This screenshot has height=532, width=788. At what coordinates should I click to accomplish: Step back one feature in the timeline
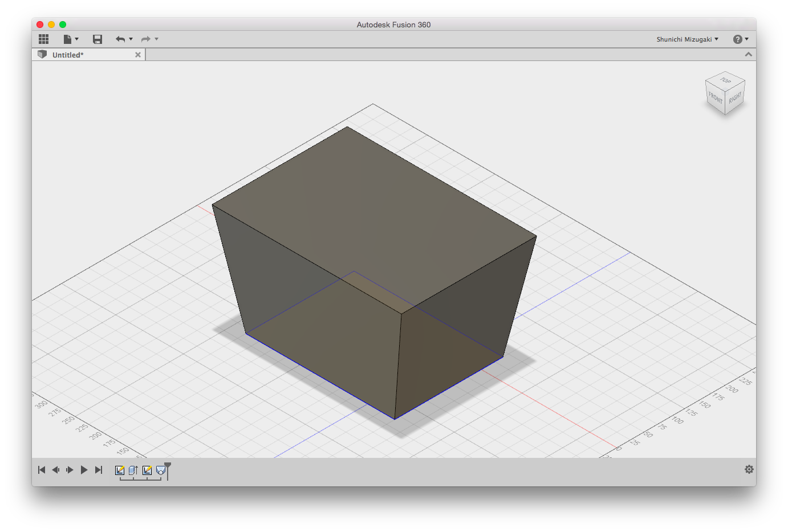(56, 470)
